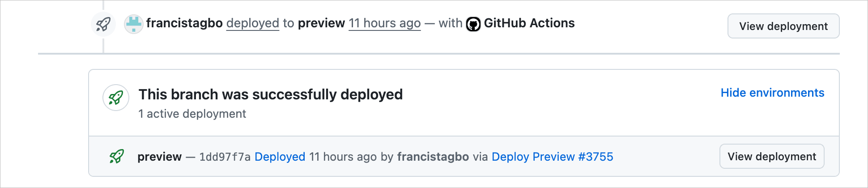Open the top View deployment button
Image resolution: width=868 pixels, height=188 pixels.
783,26
